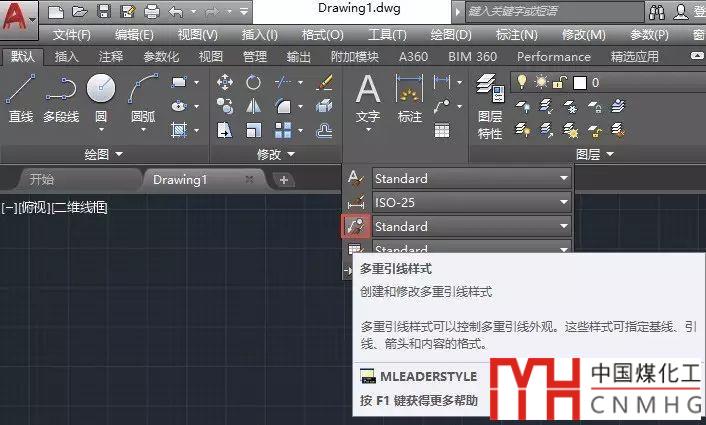The height and width of the screenshot is (425, 706).
Task: Click the viewport label [俯视] control
Action: pyautogui.click(x=34, y=208)
